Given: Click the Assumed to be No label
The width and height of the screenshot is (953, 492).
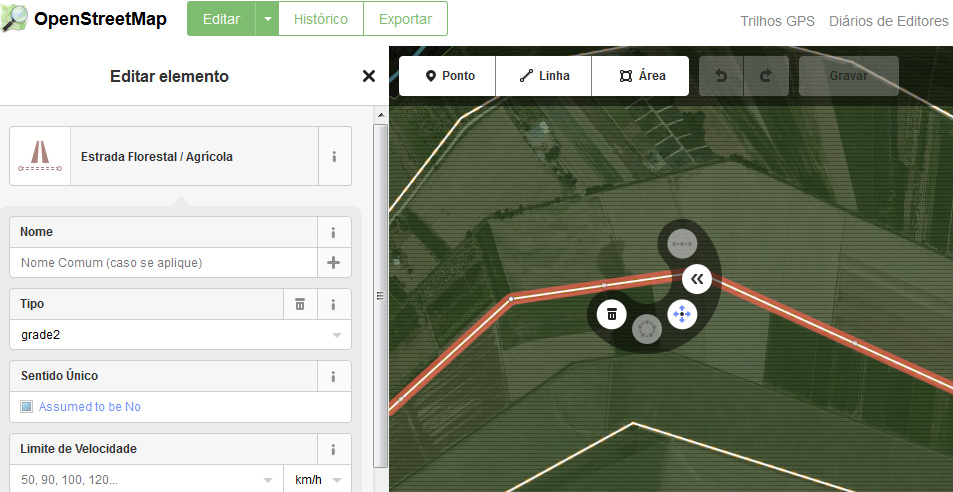Looking at the screenshot, I should (90, 407).
